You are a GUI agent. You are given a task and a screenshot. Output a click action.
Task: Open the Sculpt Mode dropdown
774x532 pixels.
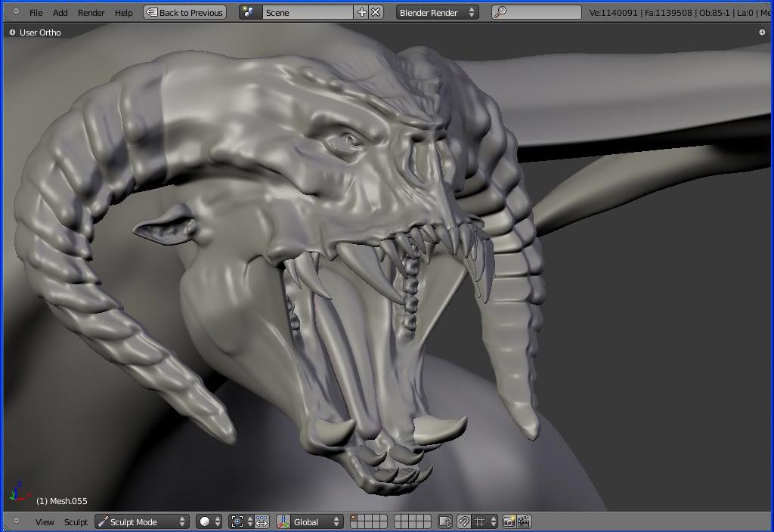tap(141, 521)
